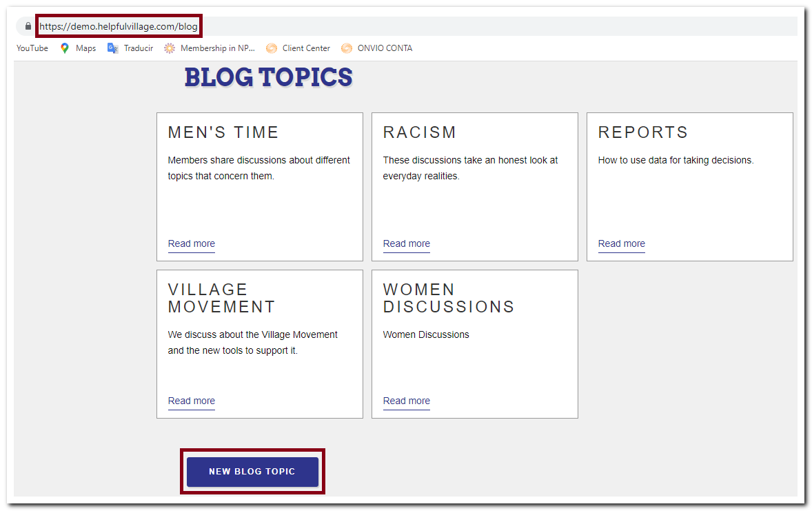Open Google Maps from the bookmarks bar
Image resolution: width=812 pixels, height=511 pixels.
coord(64,48)
